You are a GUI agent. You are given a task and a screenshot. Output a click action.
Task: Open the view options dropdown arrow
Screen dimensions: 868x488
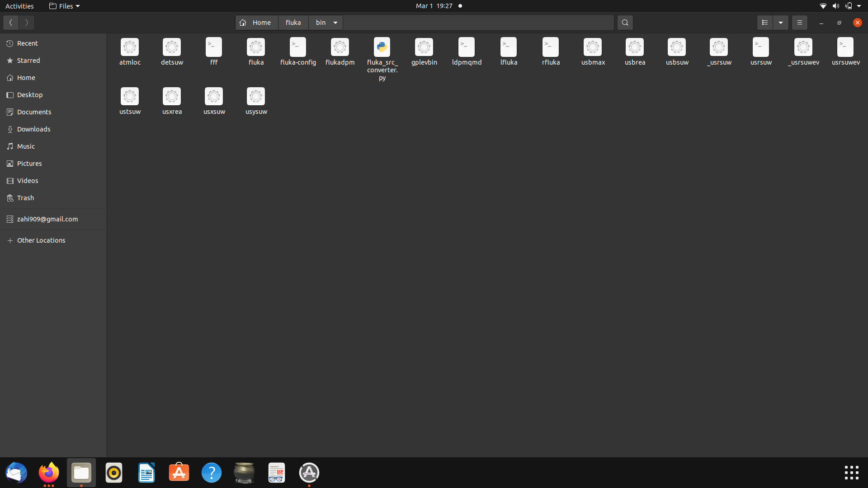(x=781, y=23)
